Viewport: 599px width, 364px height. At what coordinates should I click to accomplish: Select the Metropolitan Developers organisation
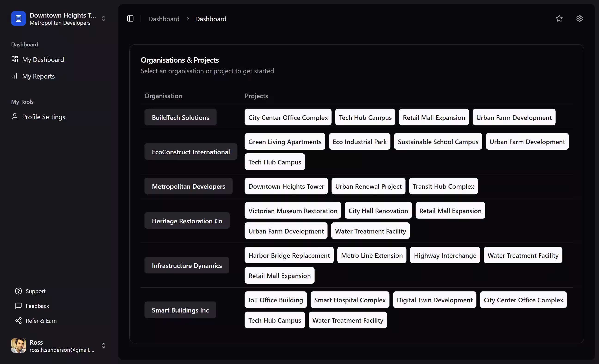click(188, 186)
